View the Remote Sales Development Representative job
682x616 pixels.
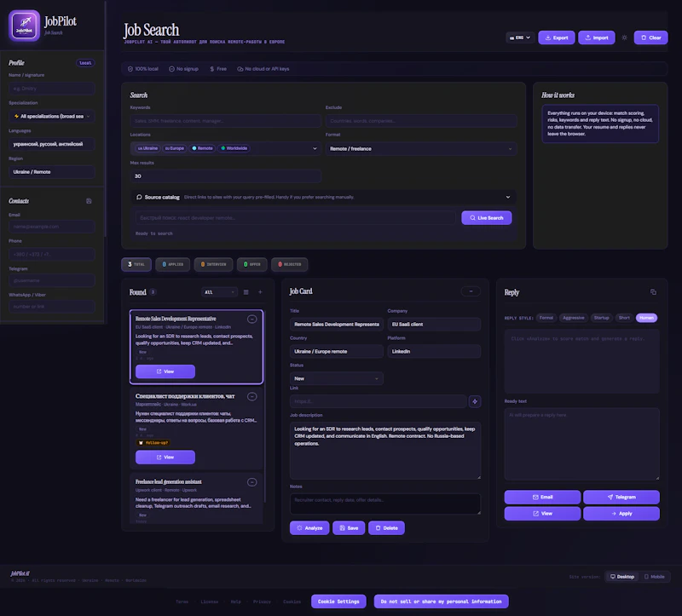[x=165, y=371]
